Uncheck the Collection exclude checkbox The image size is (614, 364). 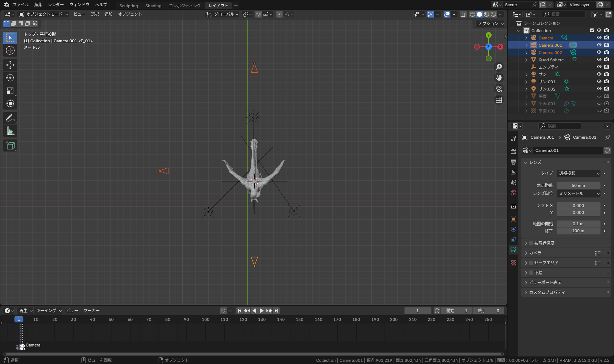click(592, 30)
